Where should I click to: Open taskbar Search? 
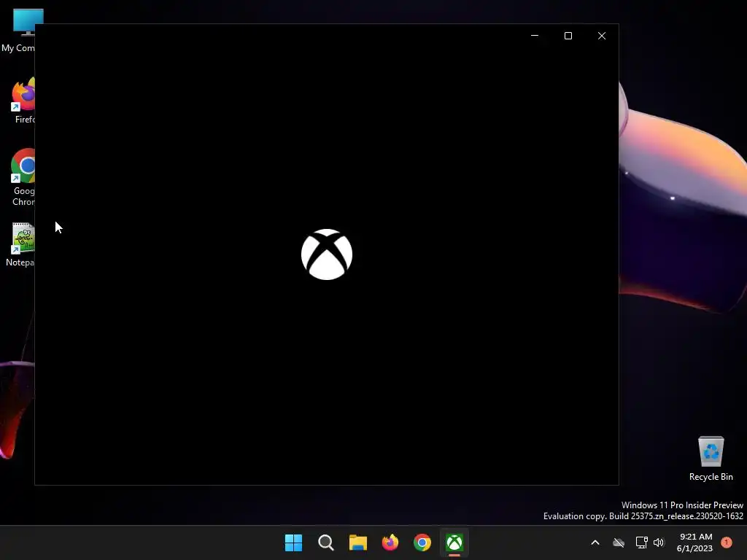(326, 542)
